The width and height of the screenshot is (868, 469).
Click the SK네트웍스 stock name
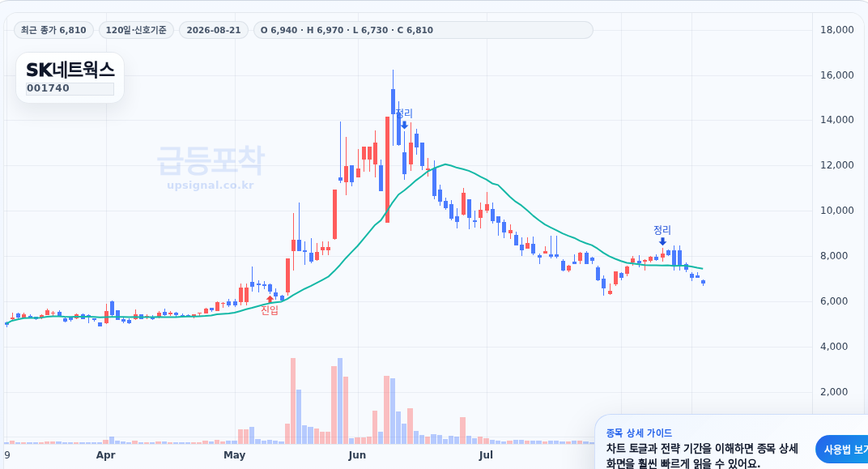point(70,69)
